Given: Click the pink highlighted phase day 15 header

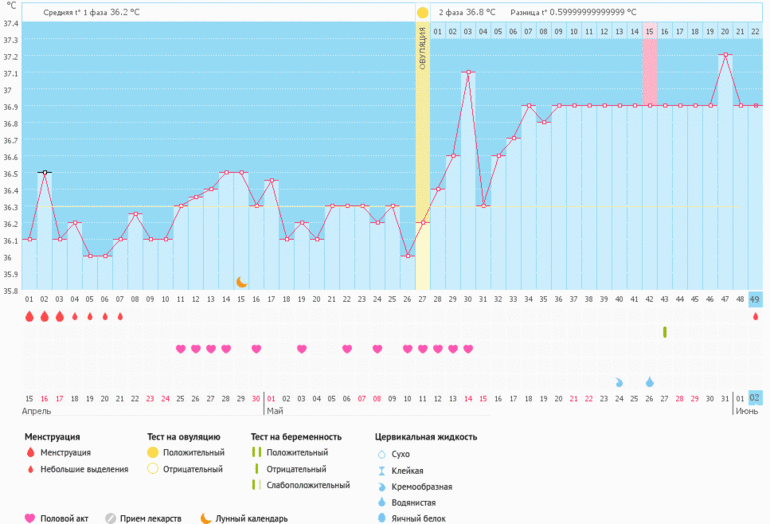Looking at the screenshot, I should [x=650, y=32].
